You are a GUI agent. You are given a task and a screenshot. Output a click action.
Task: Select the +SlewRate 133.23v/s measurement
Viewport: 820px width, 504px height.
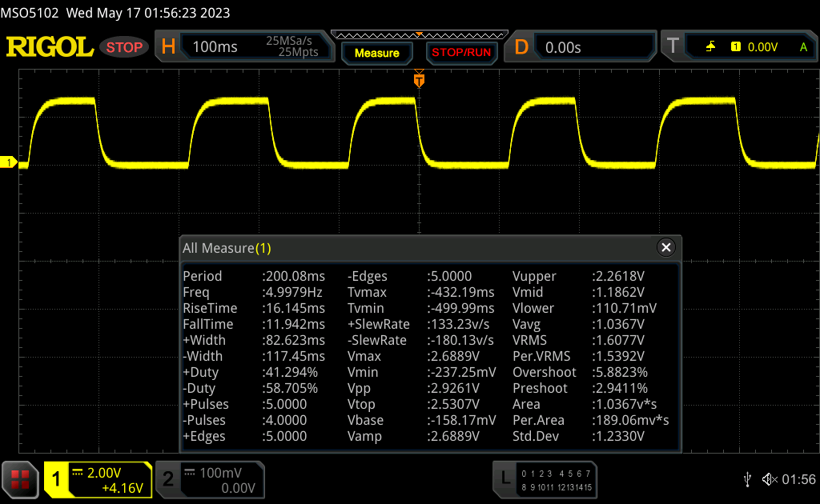tap(419, 324)
